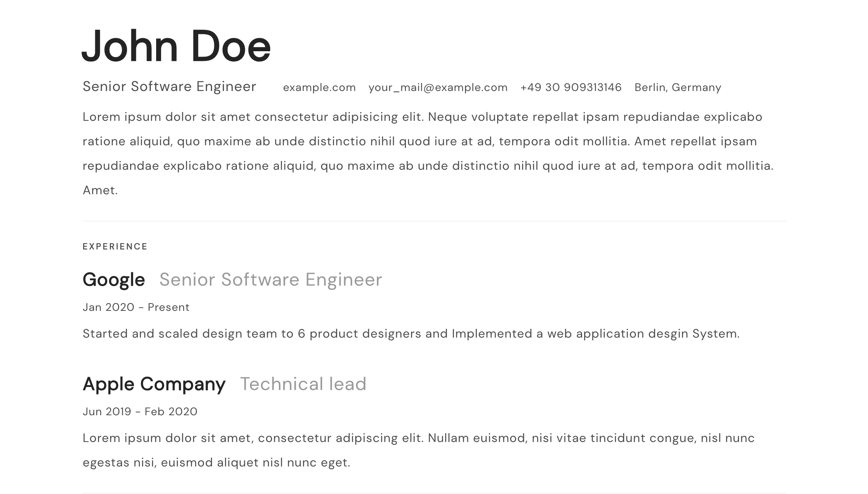Click the Apple Company description paragraph
This screenshot has height=494, width=868.
pyautogui.click(x=419, y=450)
